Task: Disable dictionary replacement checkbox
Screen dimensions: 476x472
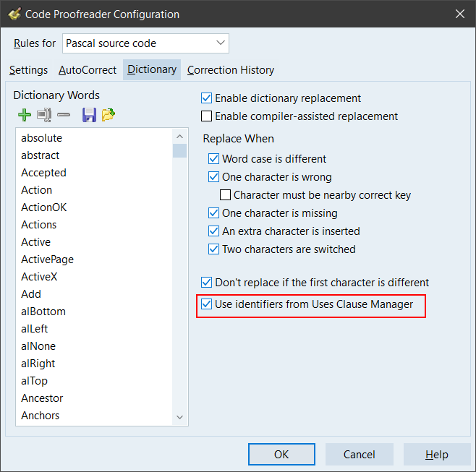Action: pyautogui.click(x=207, y=98)
